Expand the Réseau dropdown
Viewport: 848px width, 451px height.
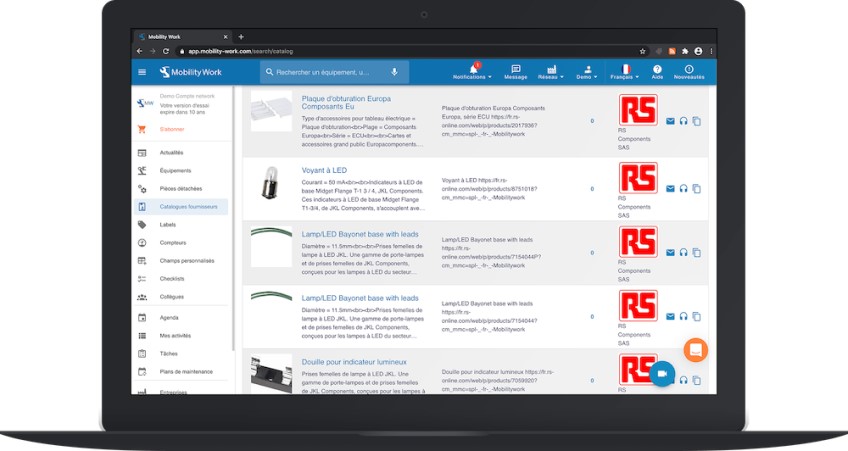point(551,72)
